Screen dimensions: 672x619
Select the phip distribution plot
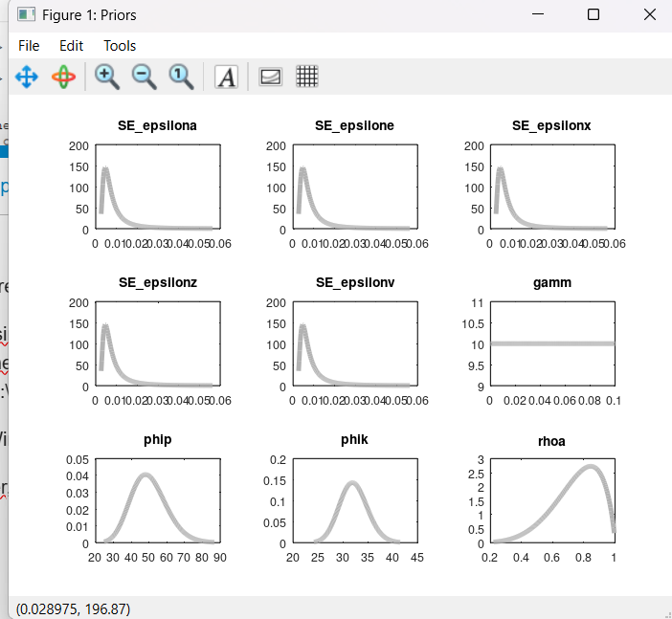158,501
